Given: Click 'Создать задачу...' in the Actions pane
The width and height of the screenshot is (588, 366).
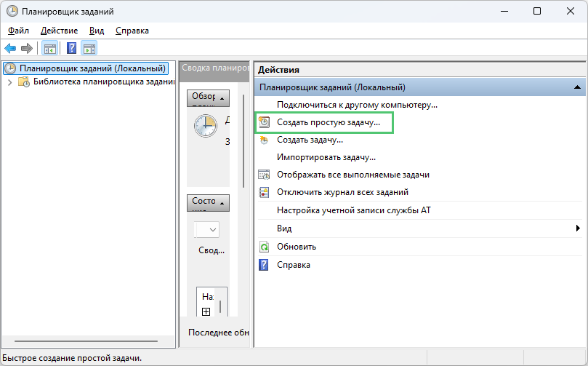Looking at the screenshot, I should [310, 140].
